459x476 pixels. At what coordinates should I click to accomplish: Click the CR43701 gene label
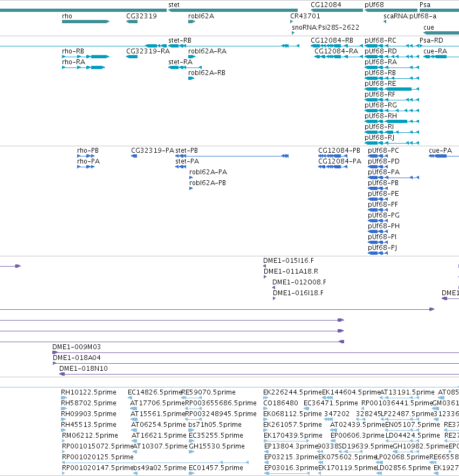(x=305, y=16)
